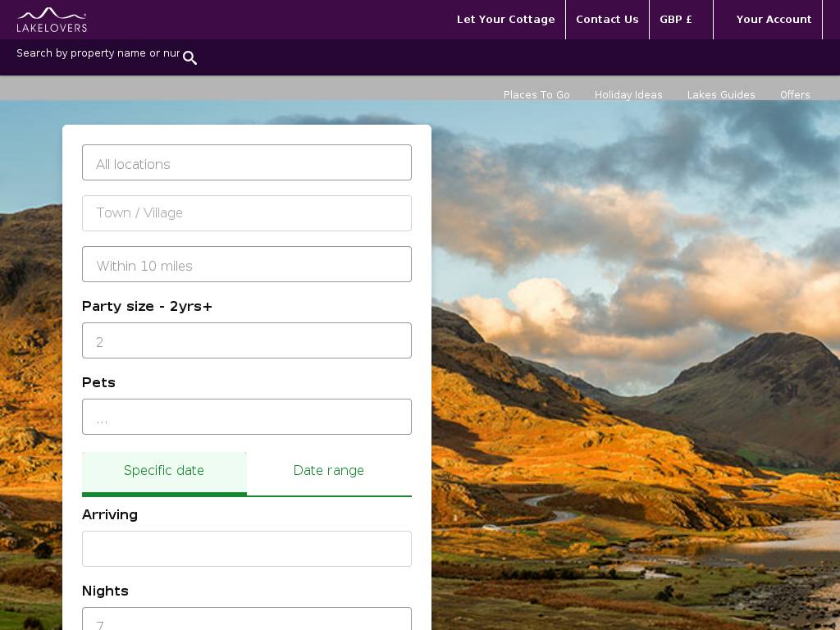Expand the Within 10 miles dropdown
The height and width of the screenshot is (630, 840).
coord(247,265)
